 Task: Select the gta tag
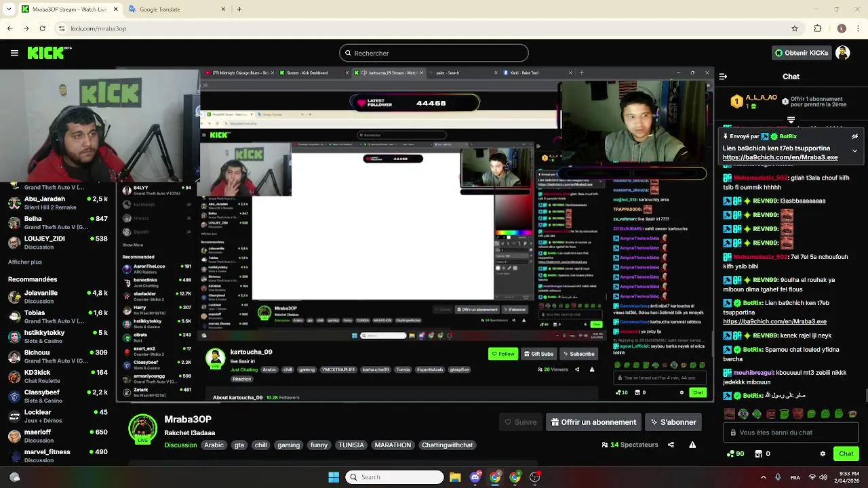pos(239,445)
